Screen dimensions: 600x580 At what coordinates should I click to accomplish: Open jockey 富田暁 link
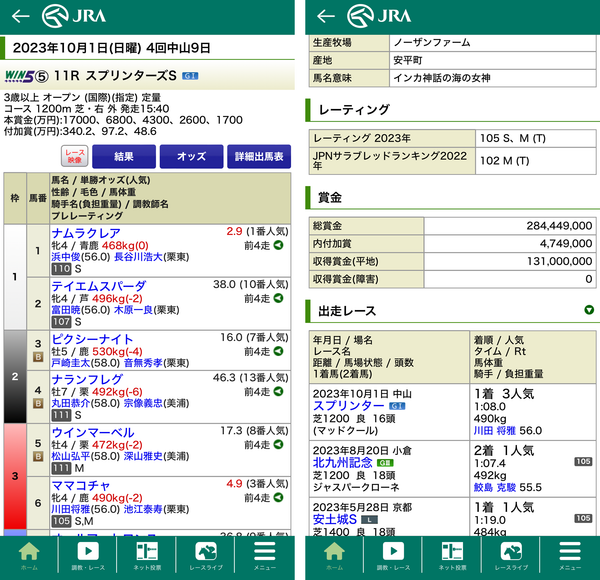point(66,310)
